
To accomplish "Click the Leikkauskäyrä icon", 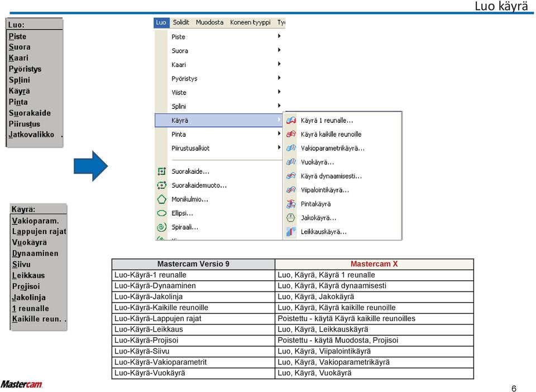I will click(291, 232).
